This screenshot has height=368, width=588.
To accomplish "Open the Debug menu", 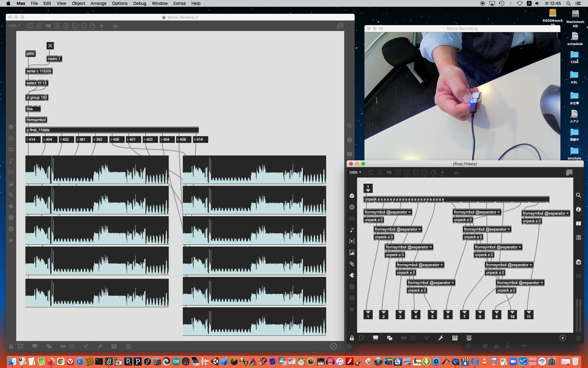I will pos(139,3).
